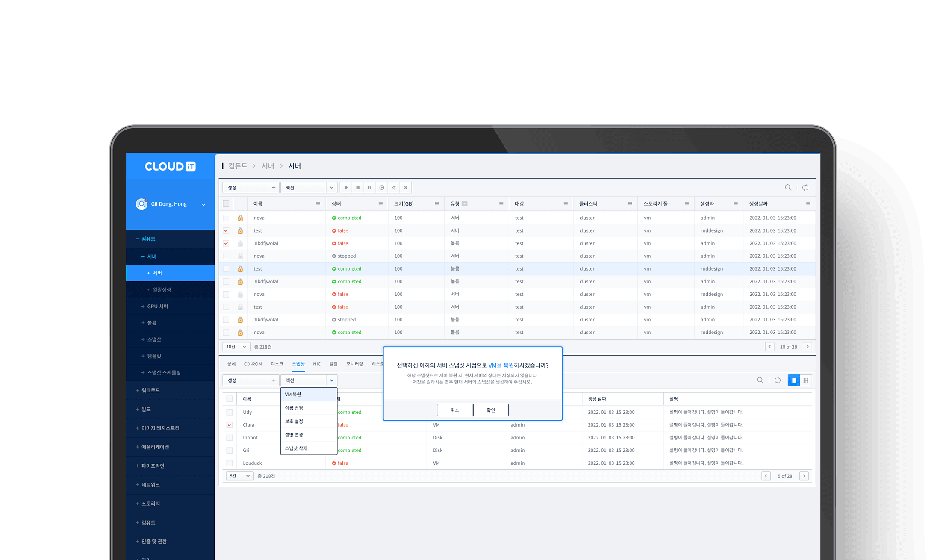
Task: Switch snapshot panel to detail card view
Action: 806,380
